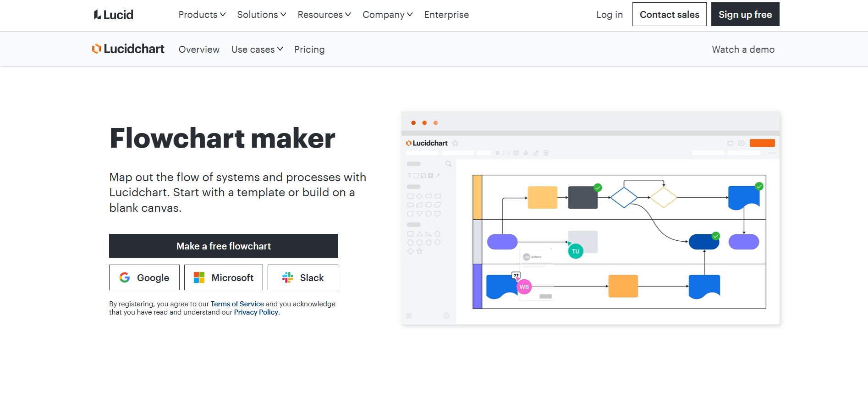Click the Lucidchart logo in the sub-navigation
The width and height of the screenshot is (868, 393).
coord(128,49)
